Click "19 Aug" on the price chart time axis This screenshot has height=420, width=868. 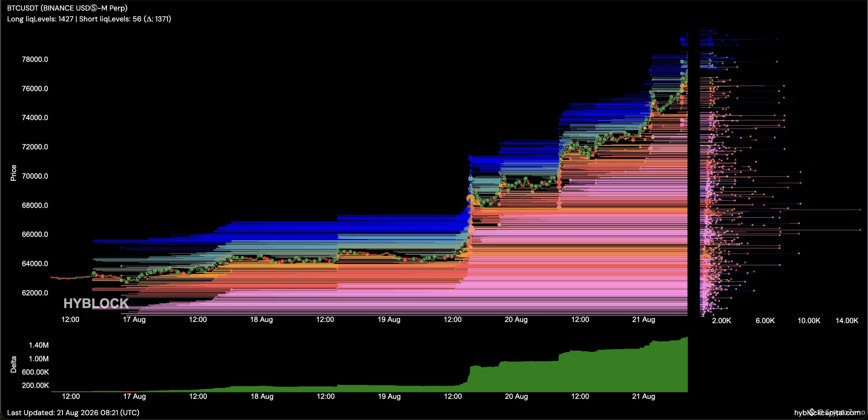click(x=389, y=320)
